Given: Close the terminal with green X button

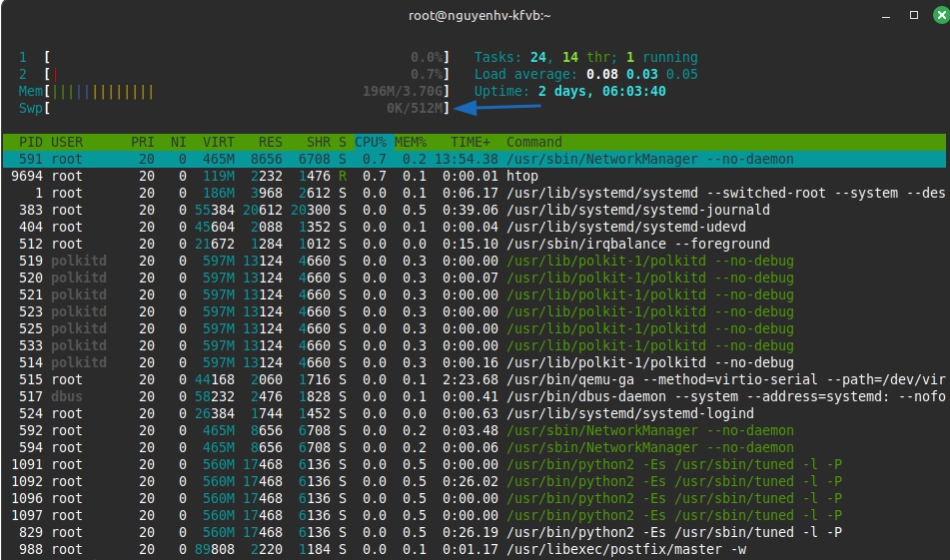Looking at the screenshot, I should (941, 15).
